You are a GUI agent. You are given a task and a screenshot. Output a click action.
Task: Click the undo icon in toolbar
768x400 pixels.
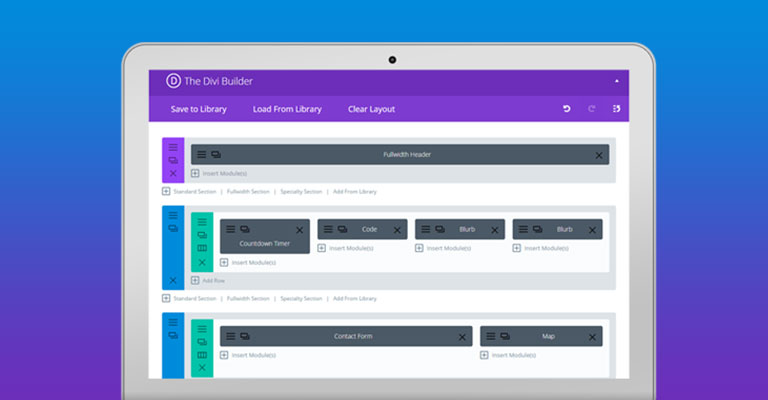(567, 109)
